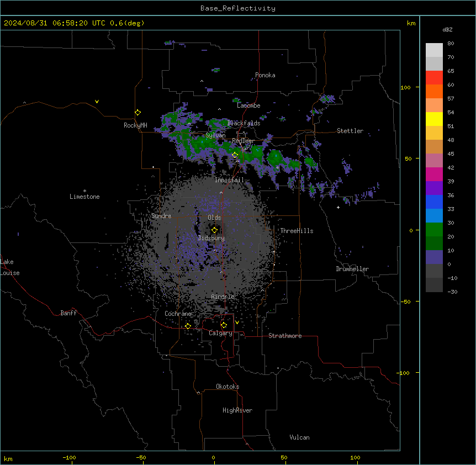Image resolution: width=476 pixels, height=465 pixels.
Task: Click the Didsbury label
Action: (x=211, y=238)
